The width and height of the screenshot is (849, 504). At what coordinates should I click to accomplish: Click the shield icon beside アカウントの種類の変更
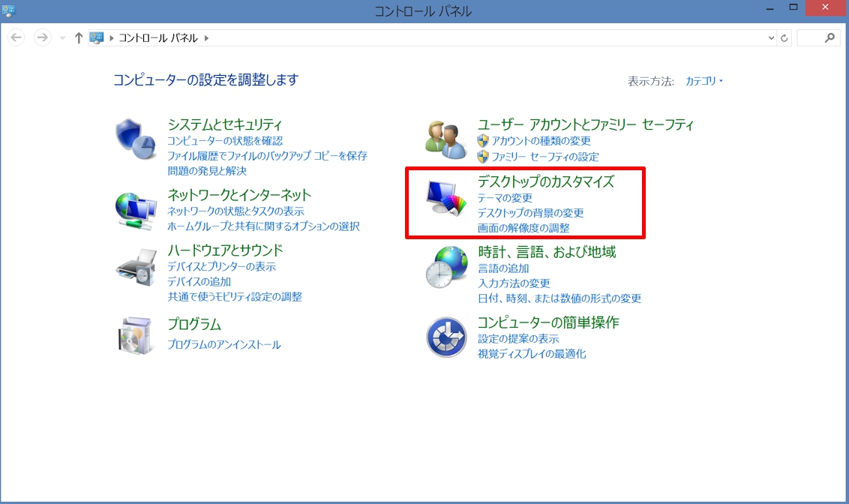pyautogui.click(x=483, y=141)
